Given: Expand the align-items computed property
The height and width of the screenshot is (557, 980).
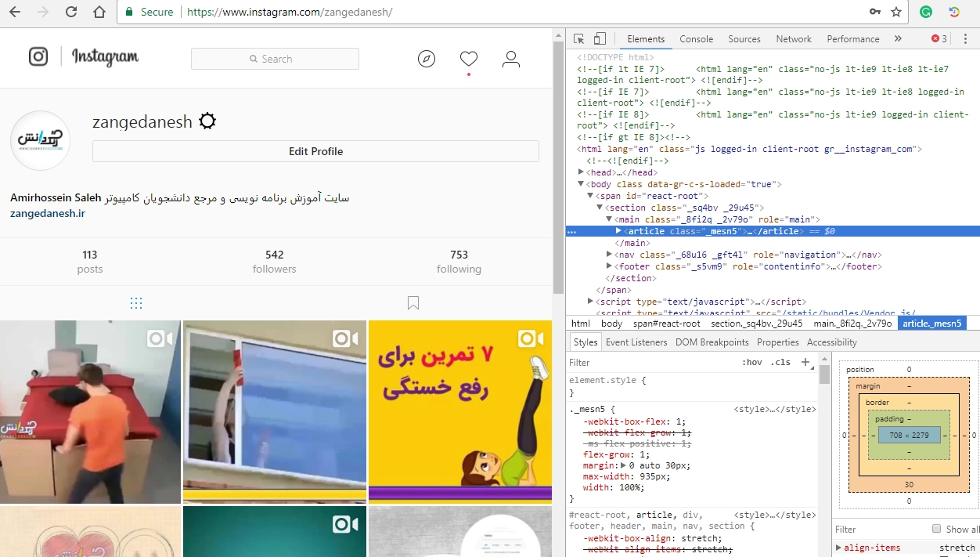Looking at the screenshot, I should pos(839,548).
